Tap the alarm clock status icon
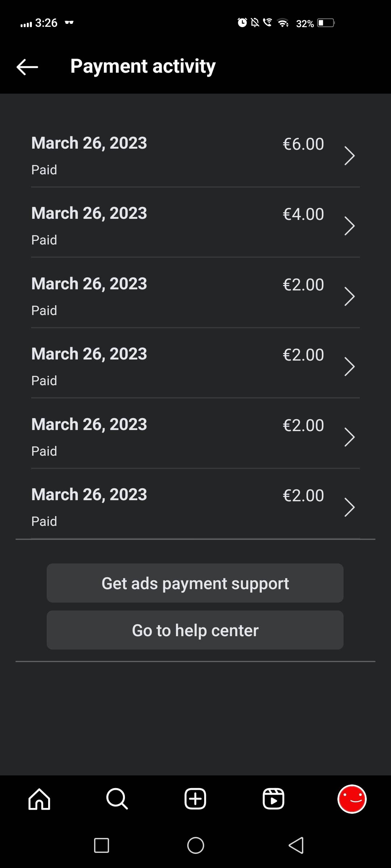 242,23
